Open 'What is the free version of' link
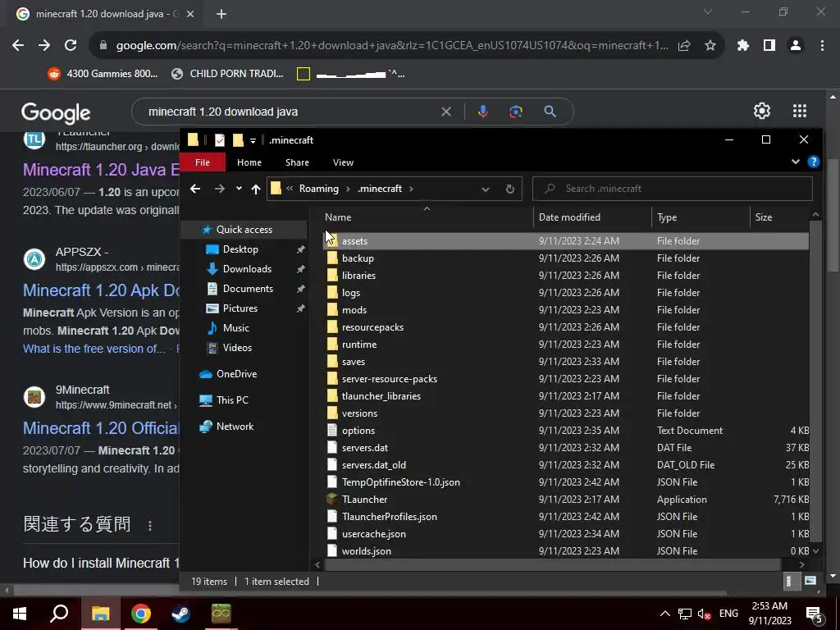The width and height of the screenshot is (840, 630). (x=94, y=349)
